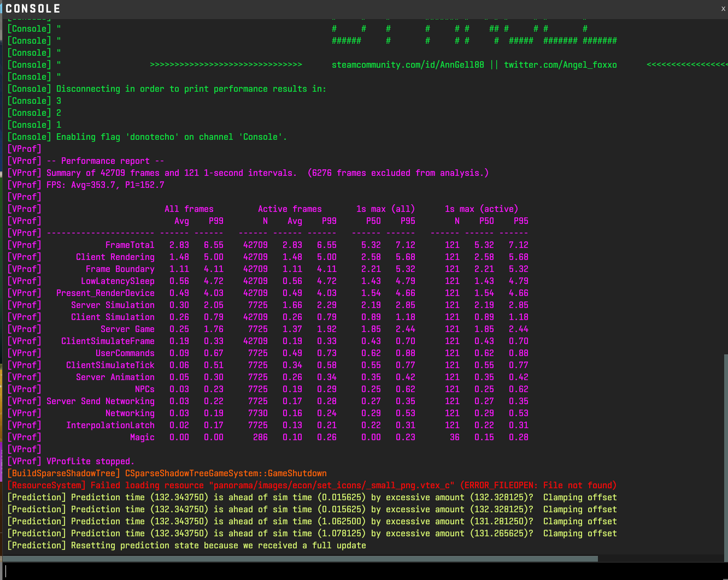Viewport: 728px width, 580px height.
Task: Click the '286' frame count in Magic row
Action: [x=260, y=437]
